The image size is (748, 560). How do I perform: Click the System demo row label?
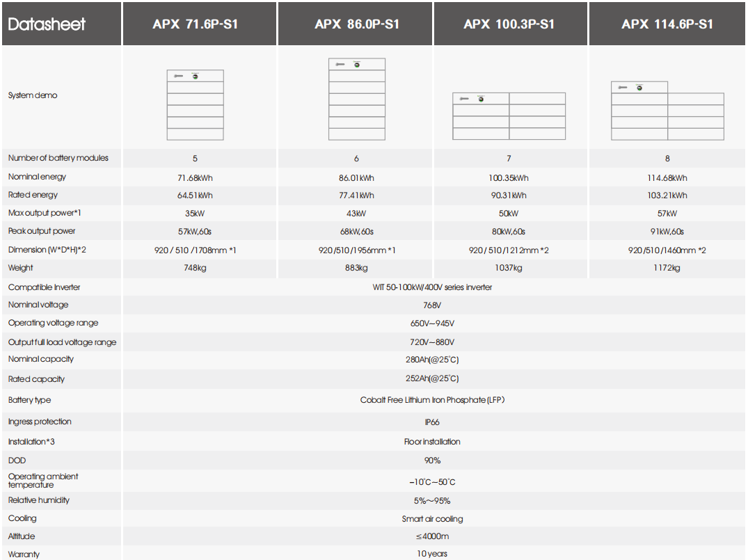(x=33, y=95)
